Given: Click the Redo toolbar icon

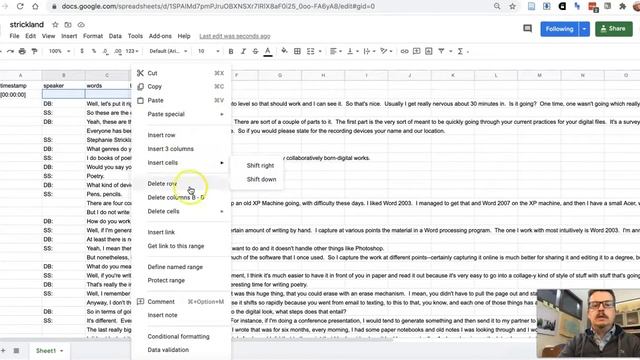Looking at the screenshot, I should (x=10, y=51).
